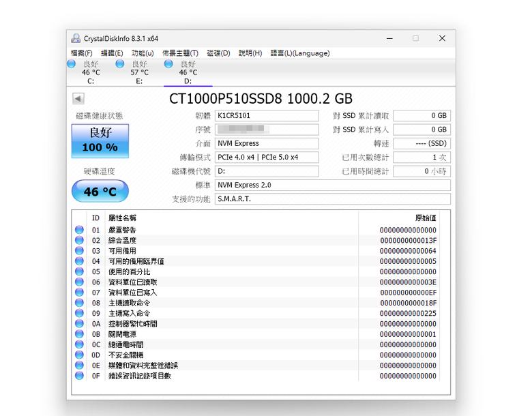Select the 可用的備用臨界值 attribute name

(136, 261)
